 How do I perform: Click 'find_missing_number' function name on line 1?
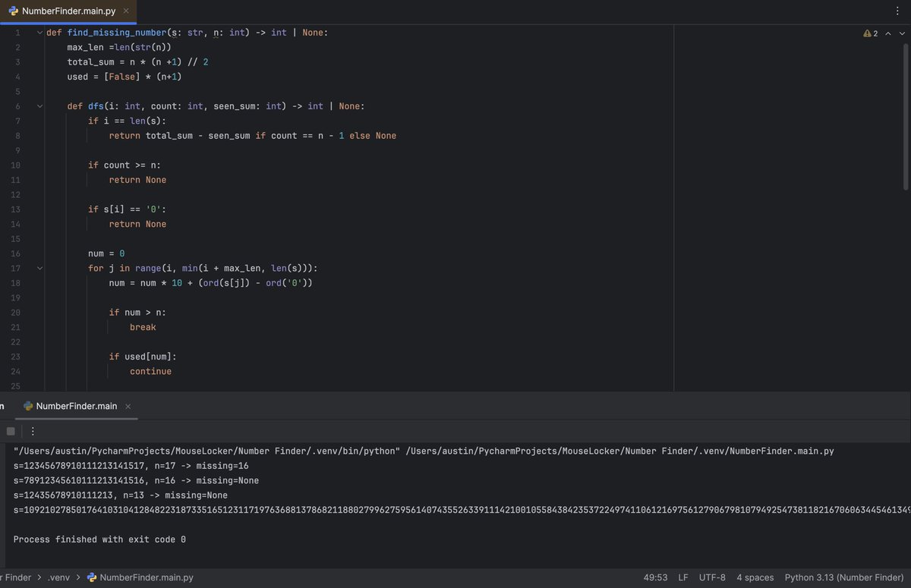(x=116, y=33)
